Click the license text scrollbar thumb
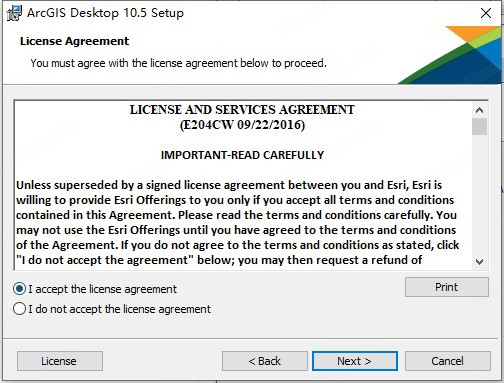The height and width of the screenshot is (383, 504). click(479, 126)
